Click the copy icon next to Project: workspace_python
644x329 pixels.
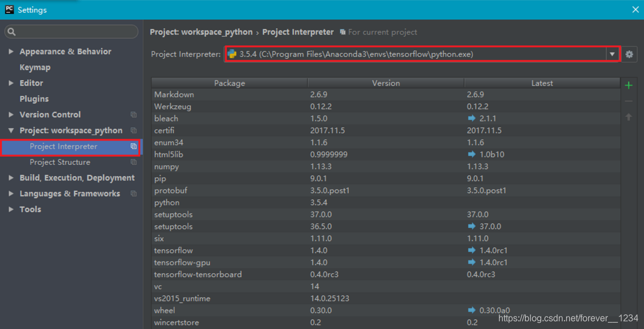(133, 130)
